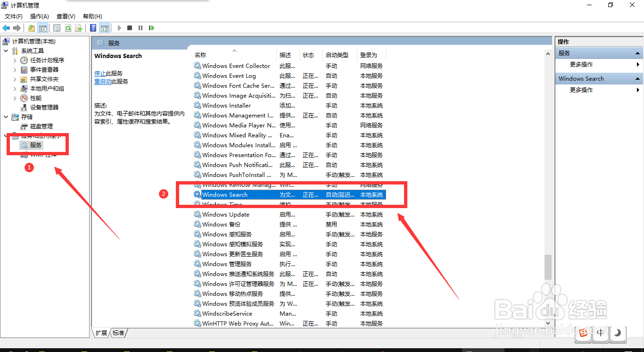Click the scrollbar up arrow in services list
This screenshot has height=352, width=644.
(548, 54)
